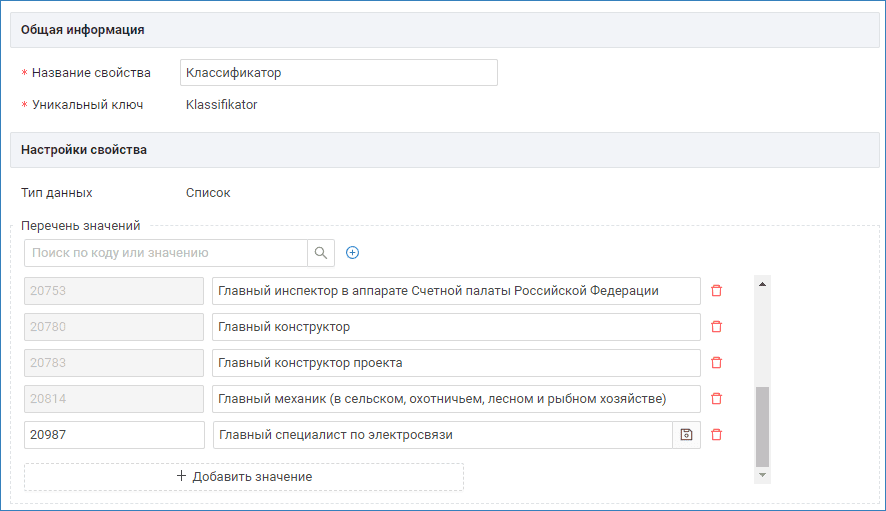
Task: Delete the row with code 20987
Action: (x=716, y=435)
